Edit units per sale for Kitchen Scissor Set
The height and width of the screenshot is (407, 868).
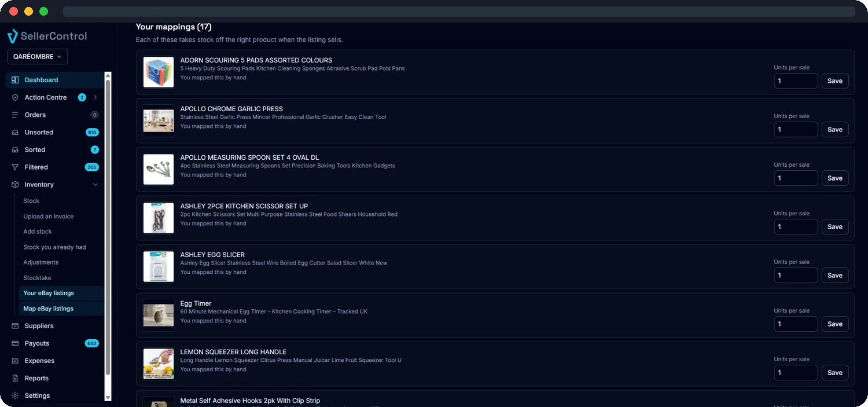(x=796, y=227)
